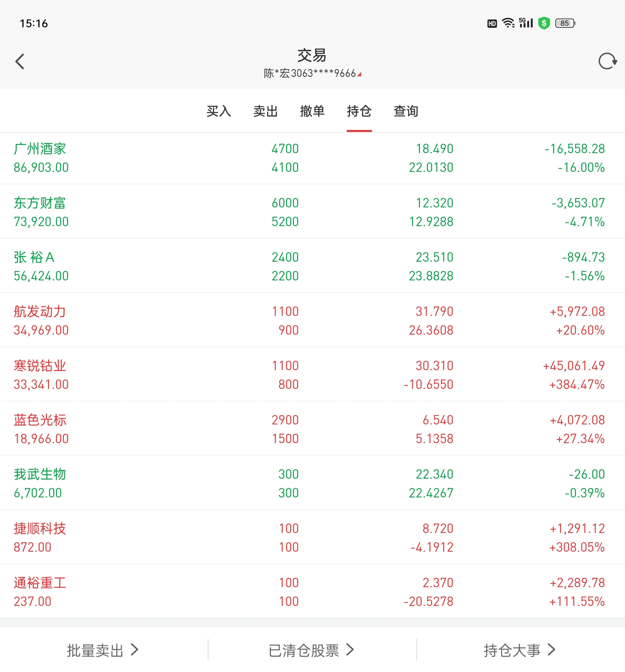Tap the gain percentage +384.47%

pos(577,385)
